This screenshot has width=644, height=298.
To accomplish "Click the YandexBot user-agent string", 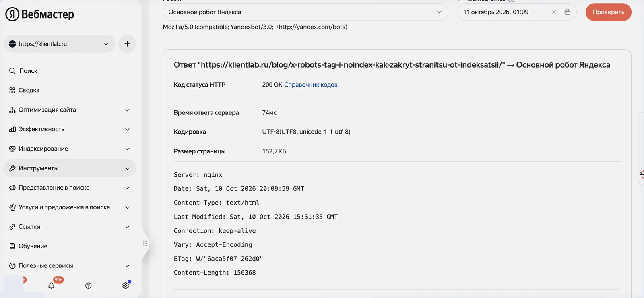I will pos(255,27).
